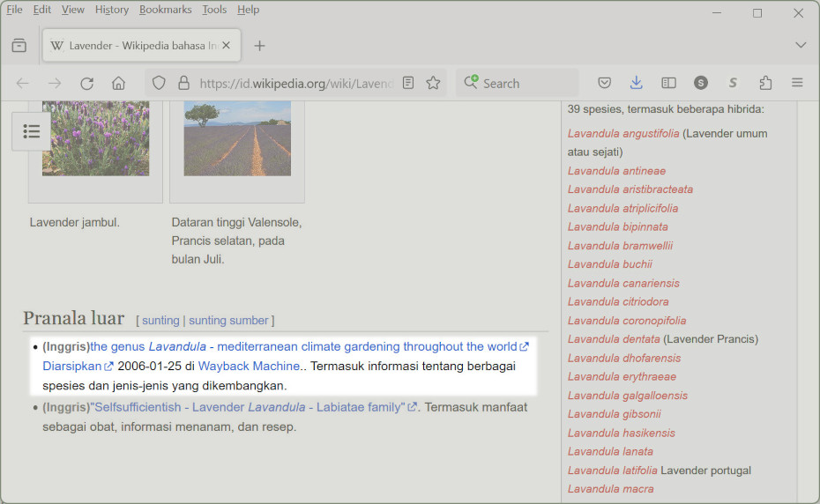The height and width of the screenshot is (504, 820).
Task: Open the History menu
Action: [x=111, y=10]
